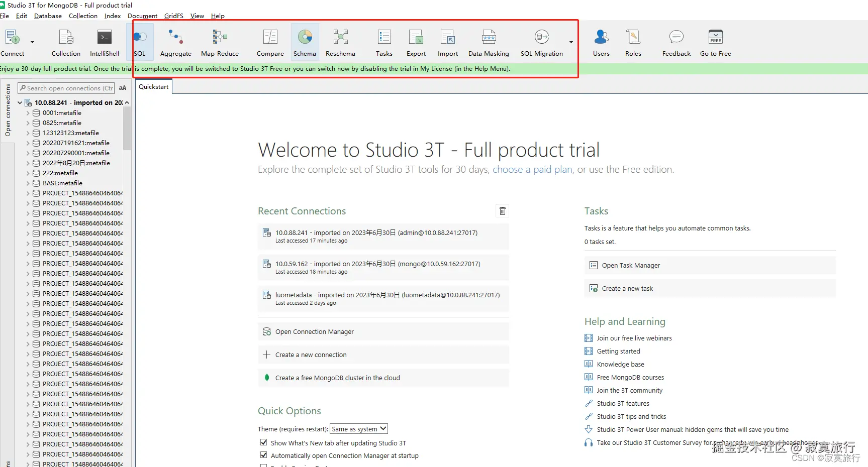This screenshot has width=868, height=467.
Task: Open the Collection menu
Action: click(x=83, y=16)
